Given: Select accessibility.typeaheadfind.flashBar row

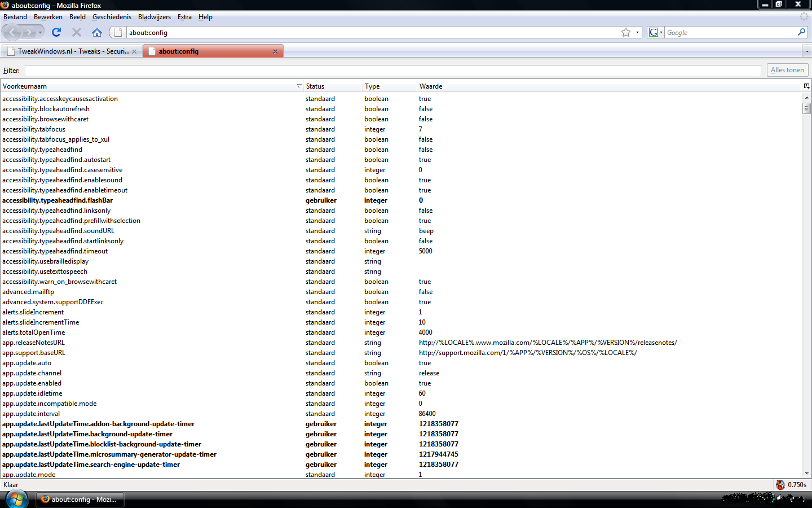Looking at the screenshot, I should pos(401,200).
